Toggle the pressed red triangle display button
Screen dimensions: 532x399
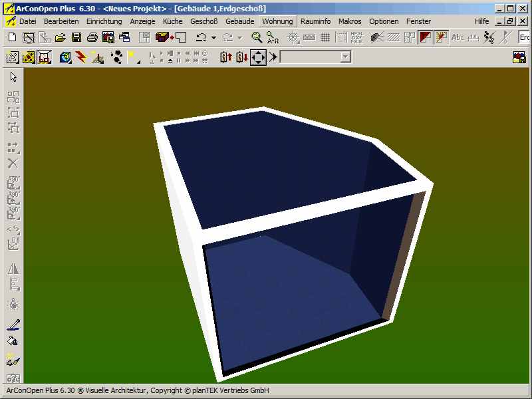pyautogui.click(x=425, y=37)
